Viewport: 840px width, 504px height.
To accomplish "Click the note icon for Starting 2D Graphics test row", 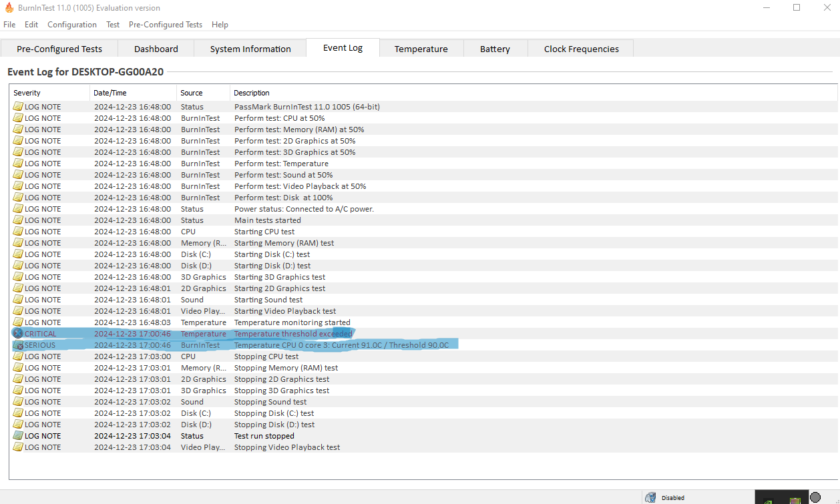I will [x=18, y=288].
